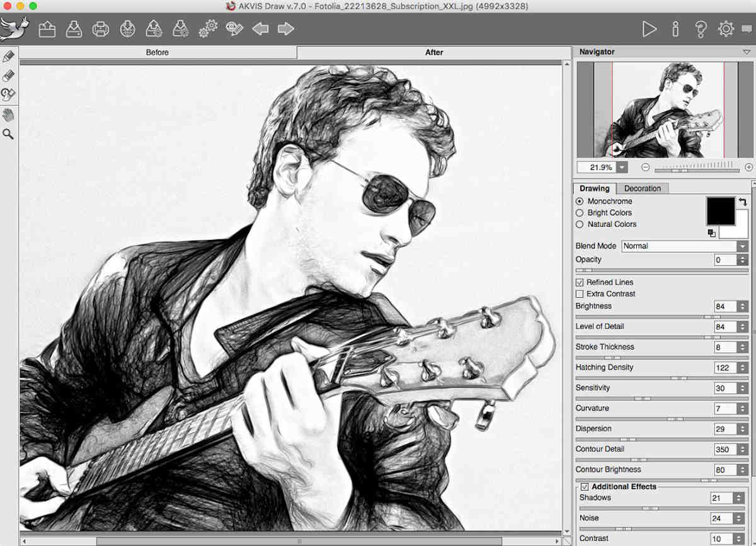Open the Help question mark icon
This screenshot has height=546, width=756.
point(701,29)
